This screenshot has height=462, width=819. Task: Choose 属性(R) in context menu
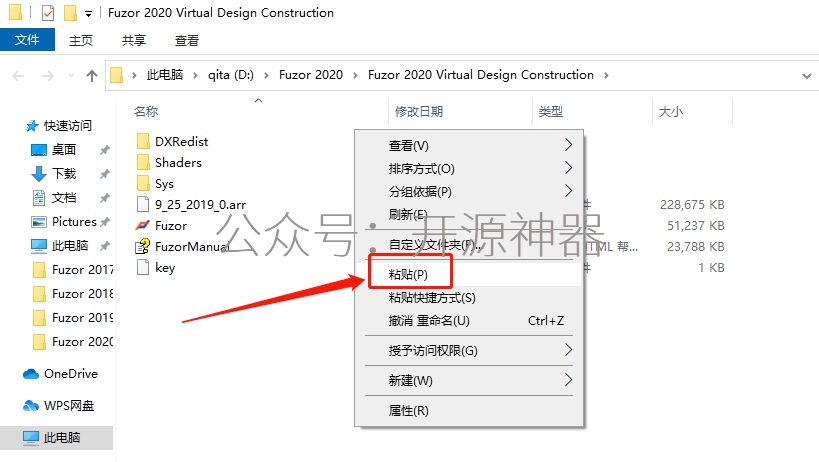(469, 411)
